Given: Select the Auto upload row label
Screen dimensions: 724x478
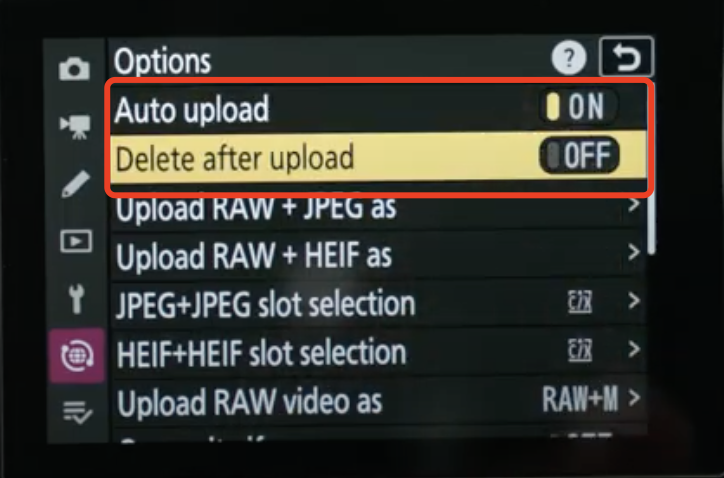Looking at the screenshot, I should pos(192,109).
